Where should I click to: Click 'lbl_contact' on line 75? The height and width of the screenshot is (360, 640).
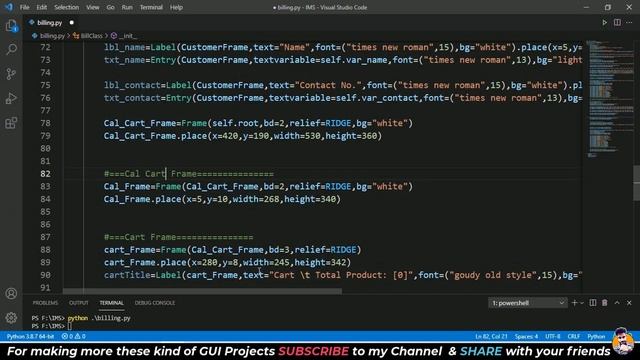click(132, 85)
